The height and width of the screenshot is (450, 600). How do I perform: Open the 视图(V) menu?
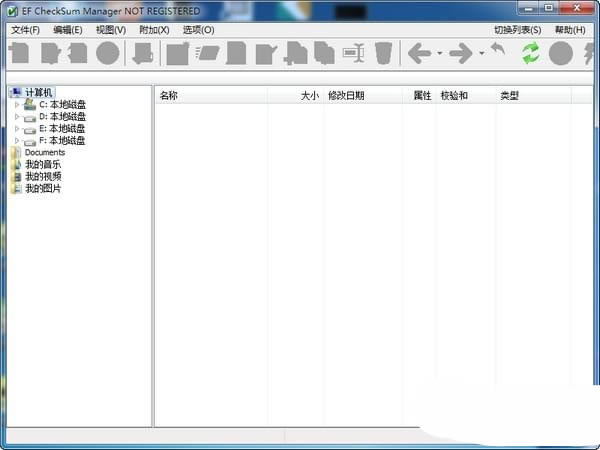(x=111, y=30)
